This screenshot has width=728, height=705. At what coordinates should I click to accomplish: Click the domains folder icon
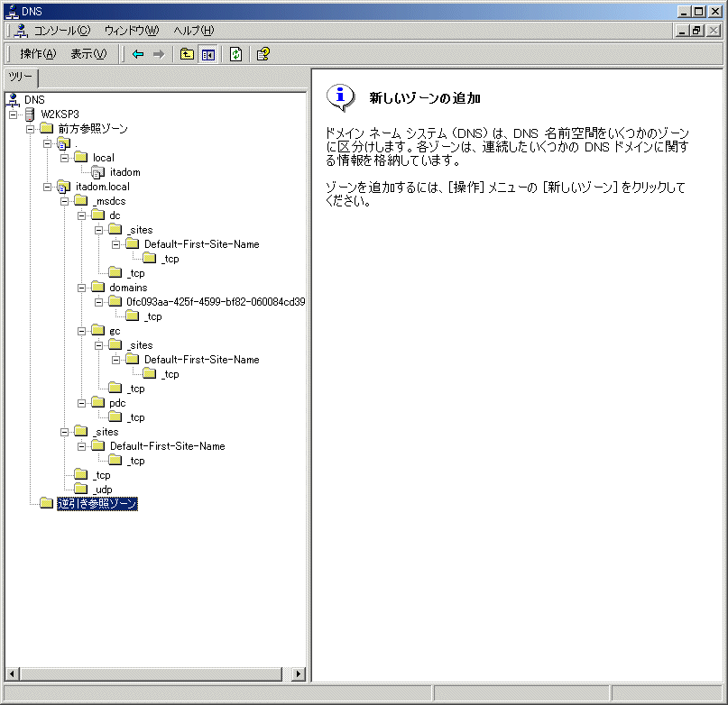[98, 287]
